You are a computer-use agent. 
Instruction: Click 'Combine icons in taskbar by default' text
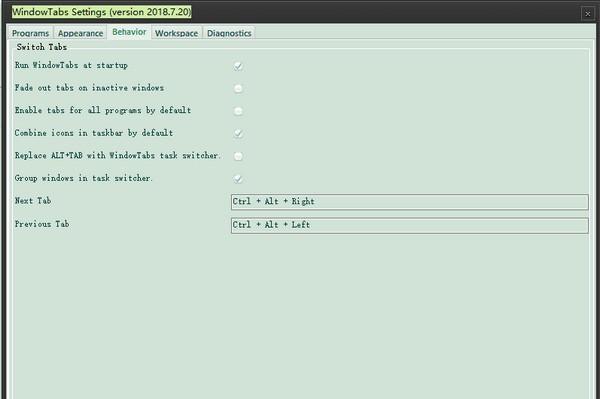[94, 133]
